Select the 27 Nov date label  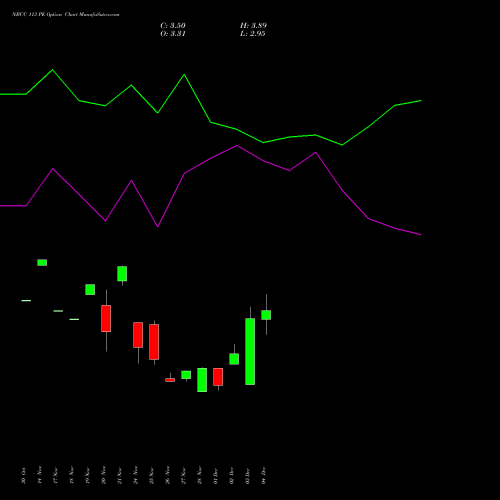click(x=184, y=475)
